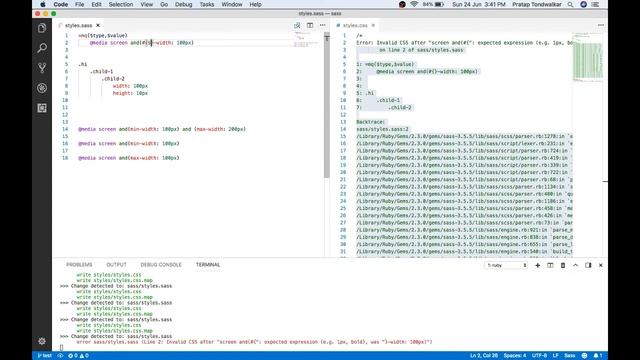Open the Apple menu

43,4
